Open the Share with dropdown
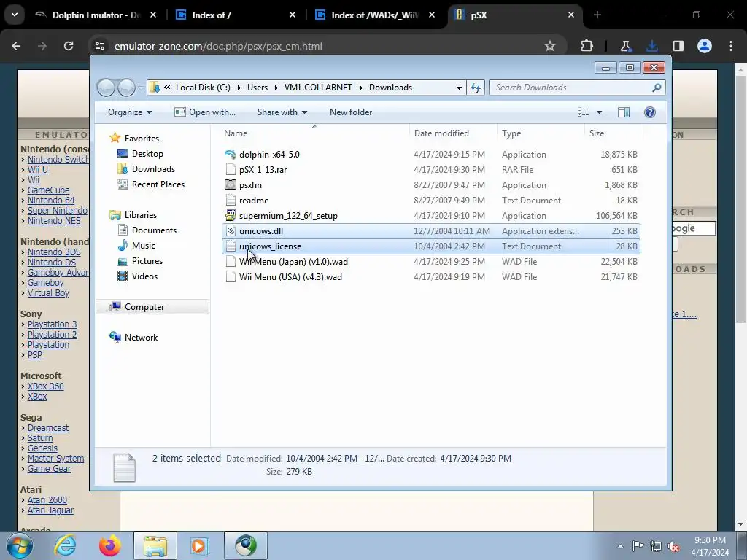Viewport: 747px width, 560px height. (x=282, y=112)
